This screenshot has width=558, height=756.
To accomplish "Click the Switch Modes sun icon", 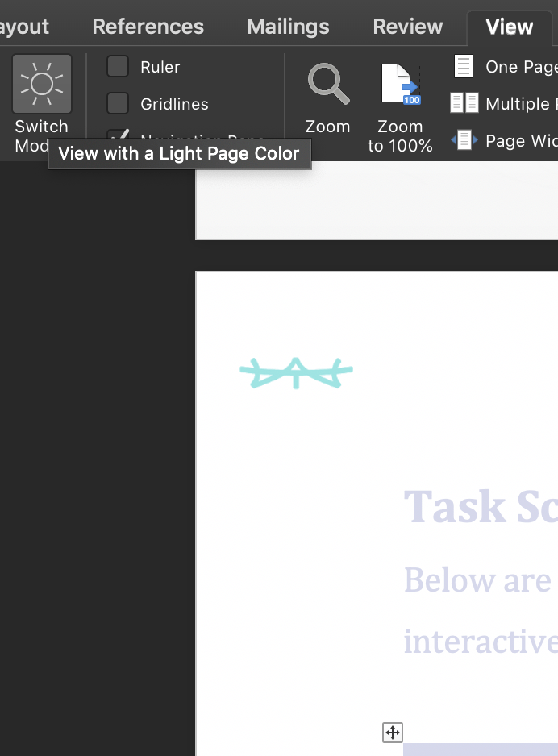I will click(42, 84).
